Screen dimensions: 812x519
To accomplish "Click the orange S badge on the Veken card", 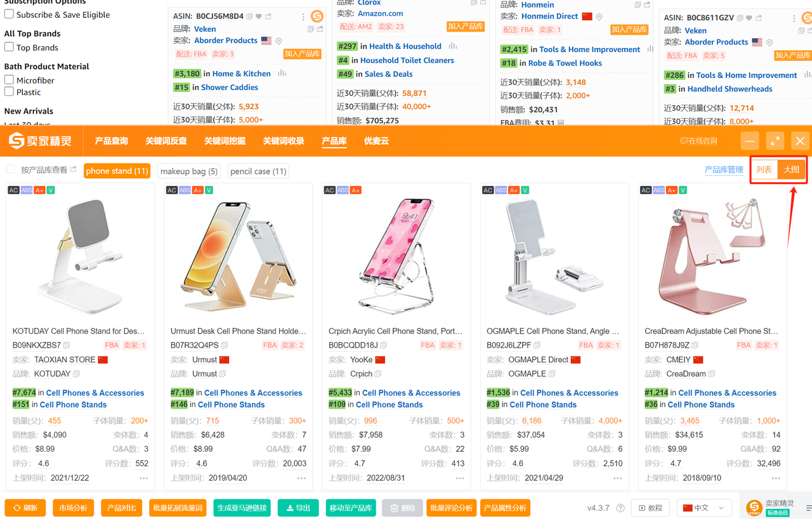I will [317, 16].
